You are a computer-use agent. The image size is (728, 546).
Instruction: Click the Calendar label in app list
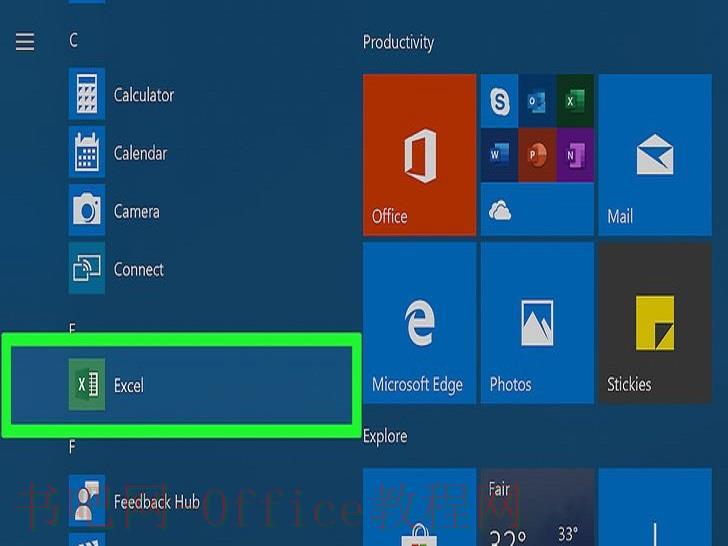140,153
